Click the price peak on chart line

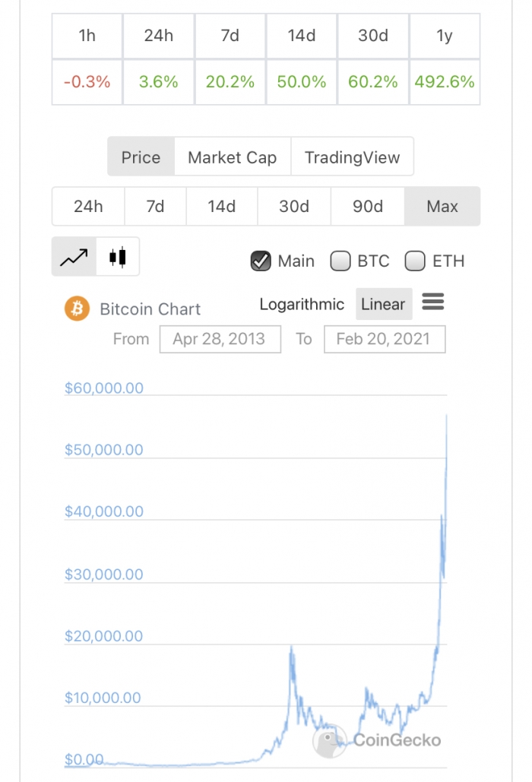tap(446, 415)
